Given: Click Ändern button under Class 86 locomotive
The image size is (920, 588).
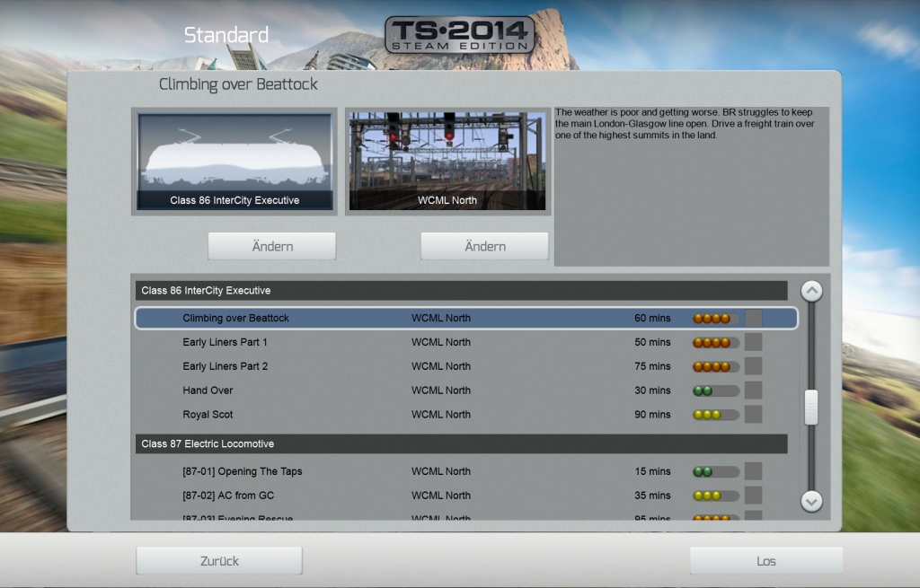Looking at the screenshot, I should 272,246.
